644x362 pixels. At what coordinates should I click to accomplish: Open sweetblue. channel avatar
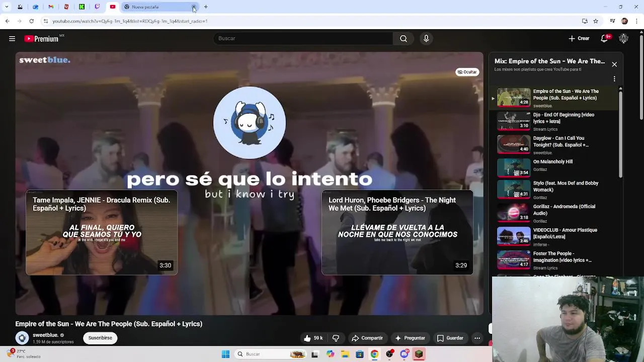pyautogui.click(x=22, y=338)
